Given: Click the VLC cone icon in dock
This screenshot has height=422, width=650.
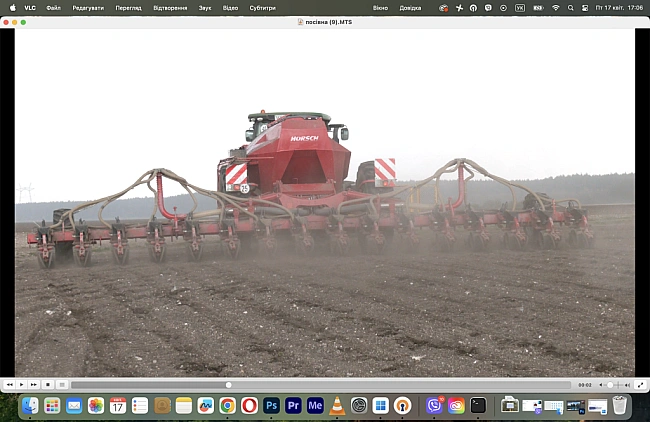Looking at the screenshot, I should 337,405.
